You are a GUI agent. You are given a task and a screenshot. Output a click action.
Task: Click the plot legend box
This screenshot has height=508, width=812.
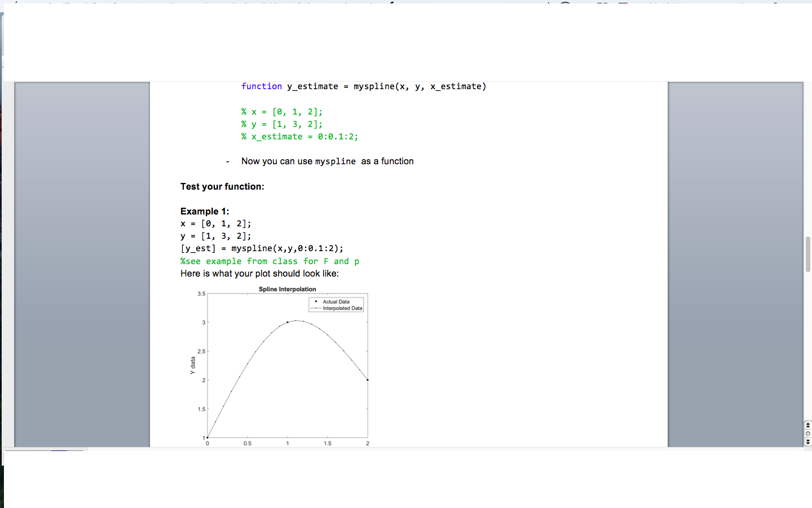tap(336, 305)
